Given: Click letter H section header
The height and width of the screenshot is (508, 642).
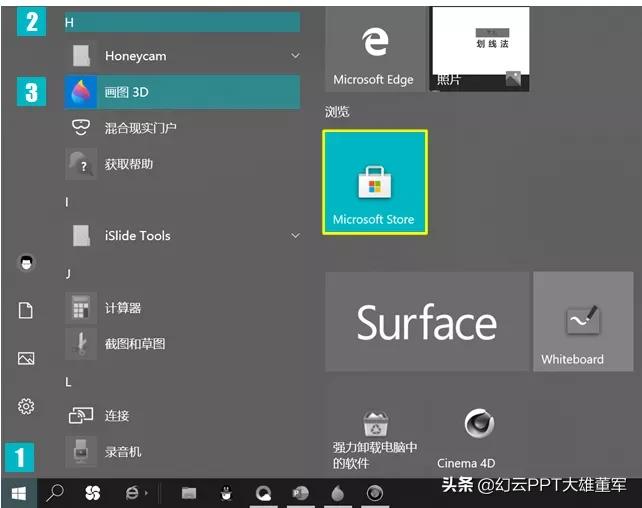Looking at the screenshot, I should [182, 22].
